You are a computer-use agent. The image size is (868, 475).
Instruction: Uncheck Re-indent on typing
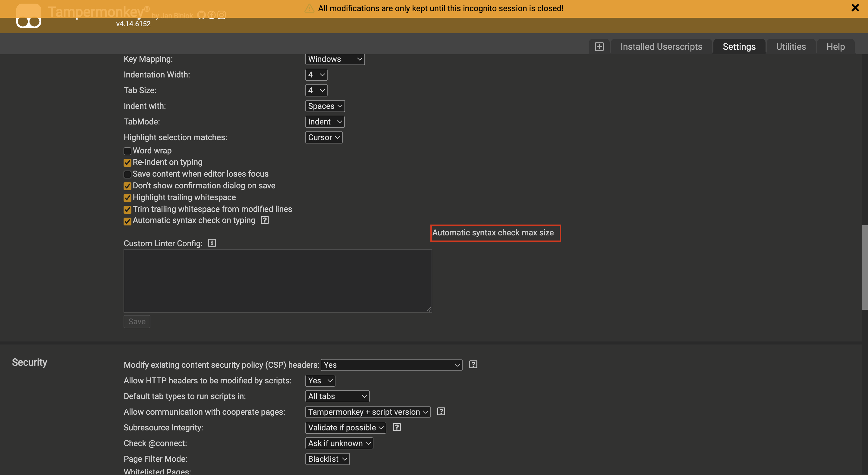coord(127,163)
